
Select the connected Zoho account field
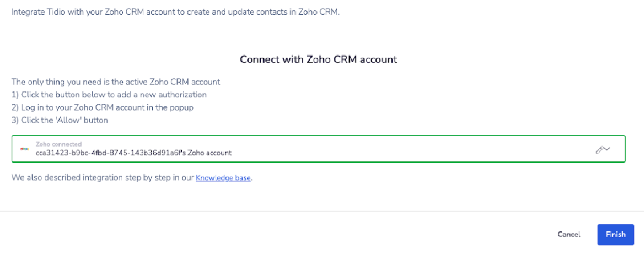[x=318, y=149]
